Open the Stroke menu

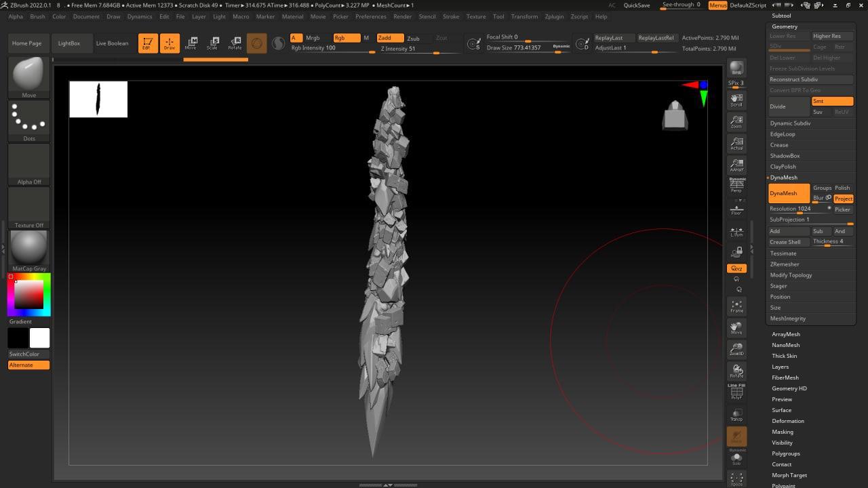tap(450, 16)
